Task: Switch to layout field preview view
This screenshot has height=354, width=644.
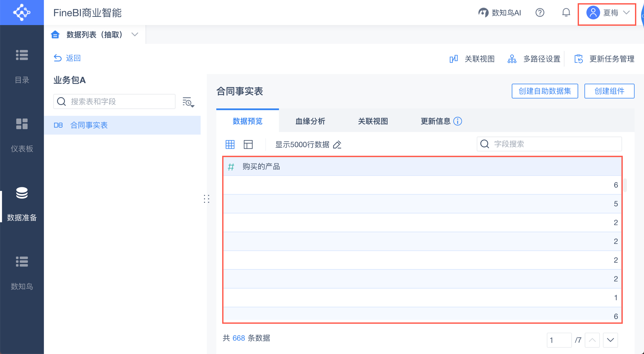Action: tap(248, 144)
